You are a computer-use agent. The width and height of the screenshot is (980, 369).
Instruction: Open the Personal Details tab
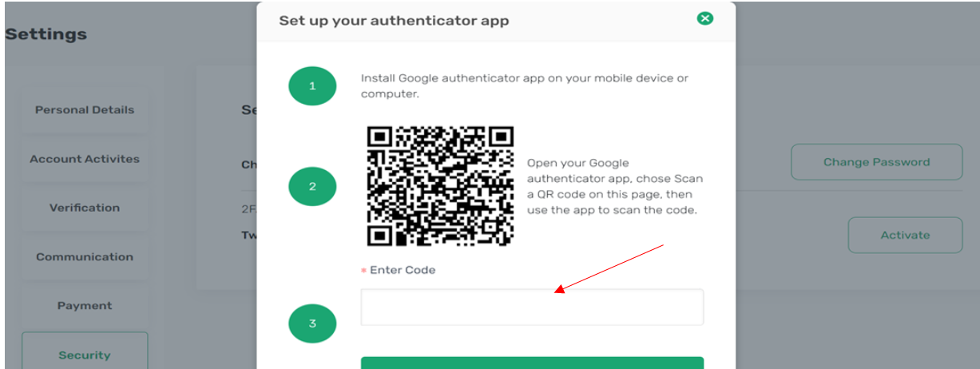[x=85, y=110]
